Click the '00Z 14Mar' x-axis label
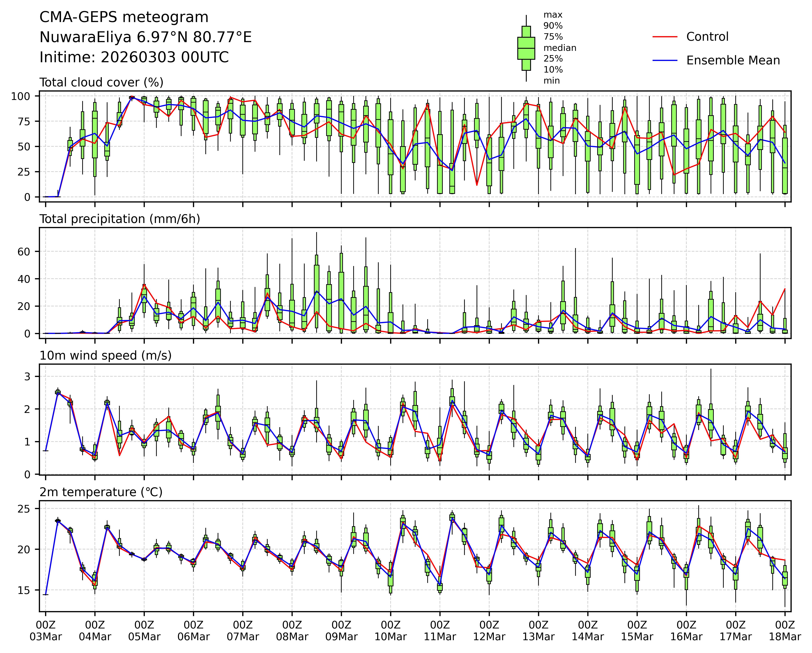This screenshot has width=812, height=653. 588,631
